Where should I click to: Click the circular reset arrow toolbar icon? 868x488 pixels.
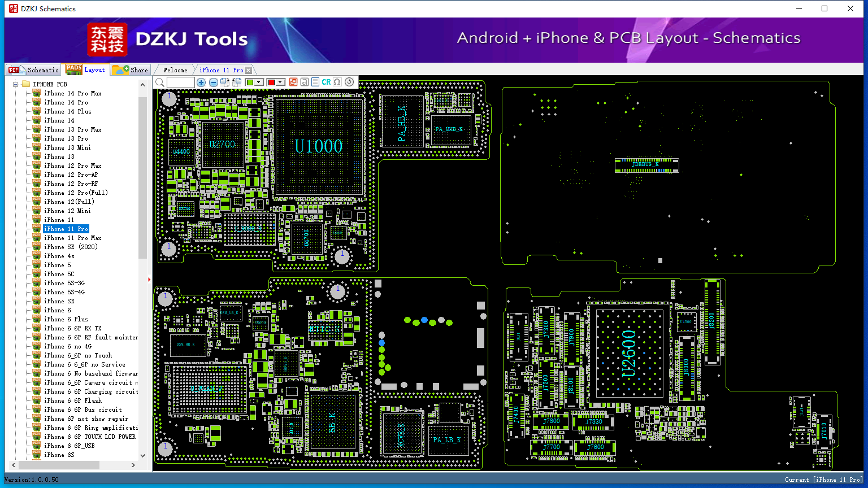pyautogui.click(x=349, y=82)
